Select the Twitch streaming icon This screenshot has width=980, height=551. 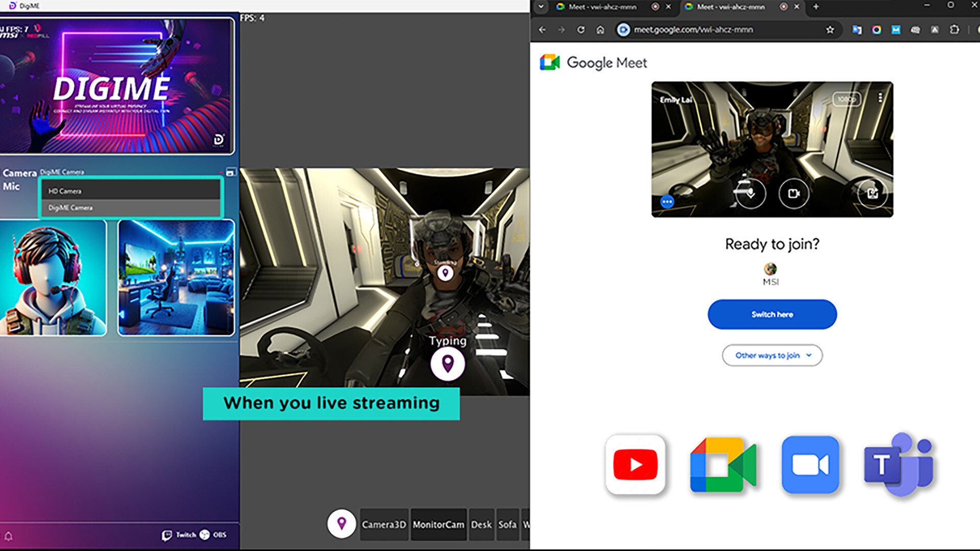click(x=167, y=534)
